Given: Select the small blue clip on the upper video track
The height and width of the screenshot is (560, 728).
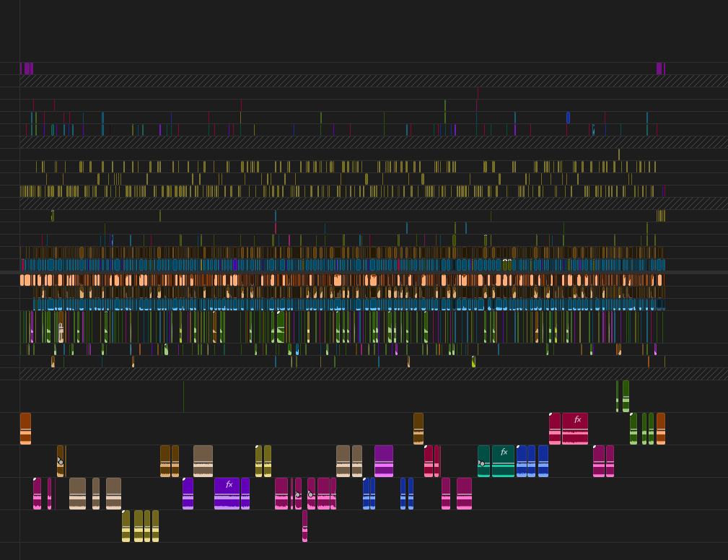Looking at the screenshot, I should coord(568,118).
